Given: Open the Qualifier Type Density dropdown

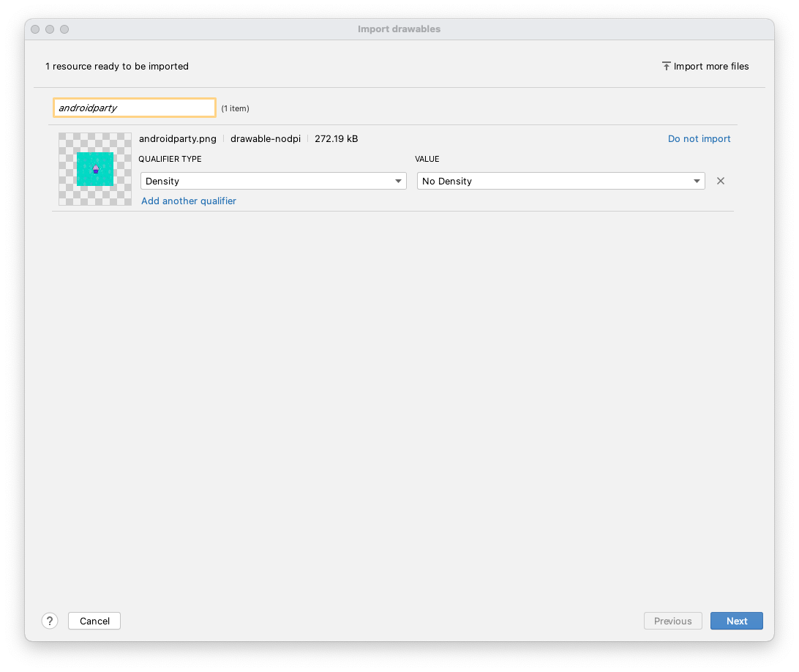Looking at the screenshot, I should pyautogui.click(x=273, y=181).
